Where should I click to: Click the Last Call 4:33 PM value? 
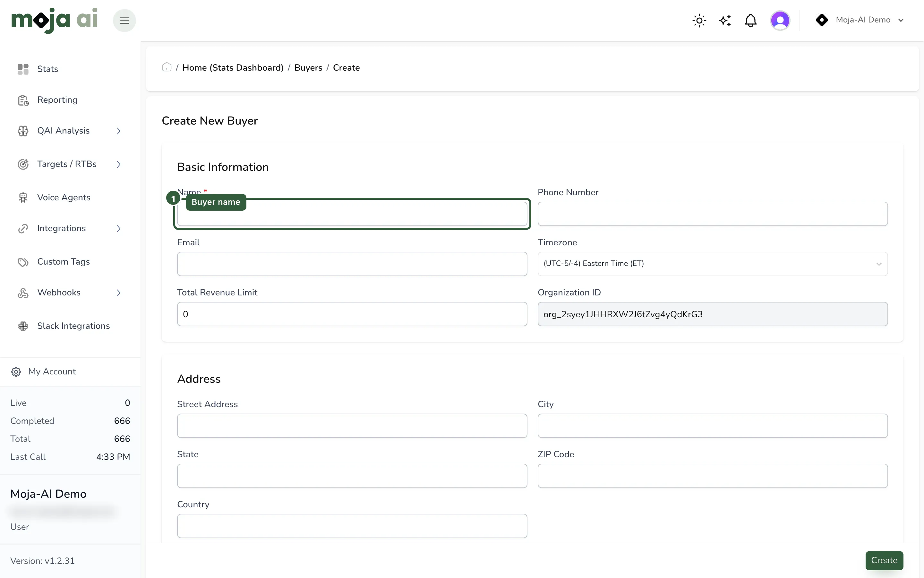pos(113,457)
